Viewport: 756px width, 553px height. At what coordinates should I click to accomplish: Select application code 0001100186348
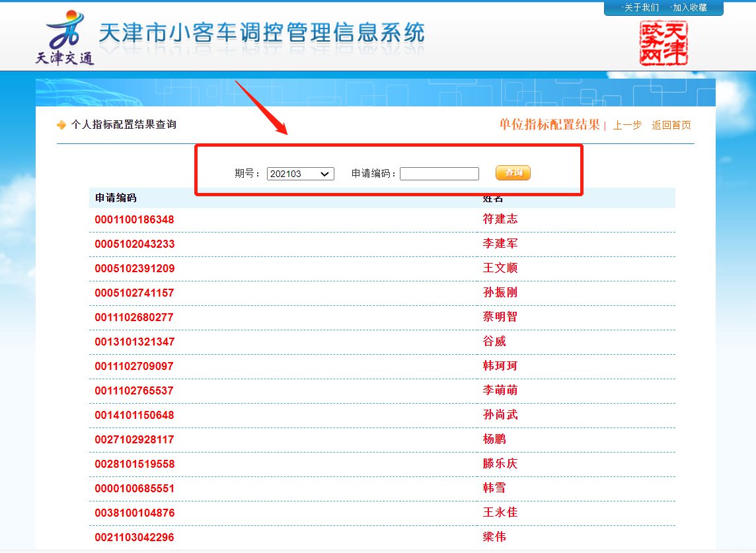(134, 219)
